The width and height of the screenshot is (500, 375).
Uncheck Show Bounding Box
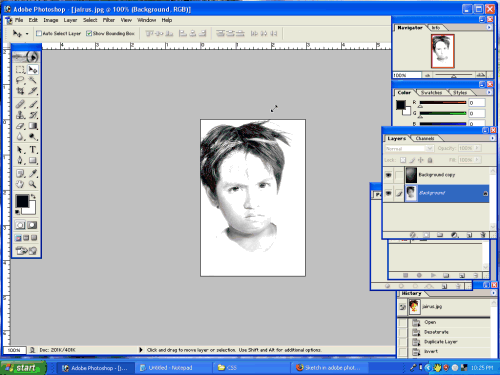point(89,33)
